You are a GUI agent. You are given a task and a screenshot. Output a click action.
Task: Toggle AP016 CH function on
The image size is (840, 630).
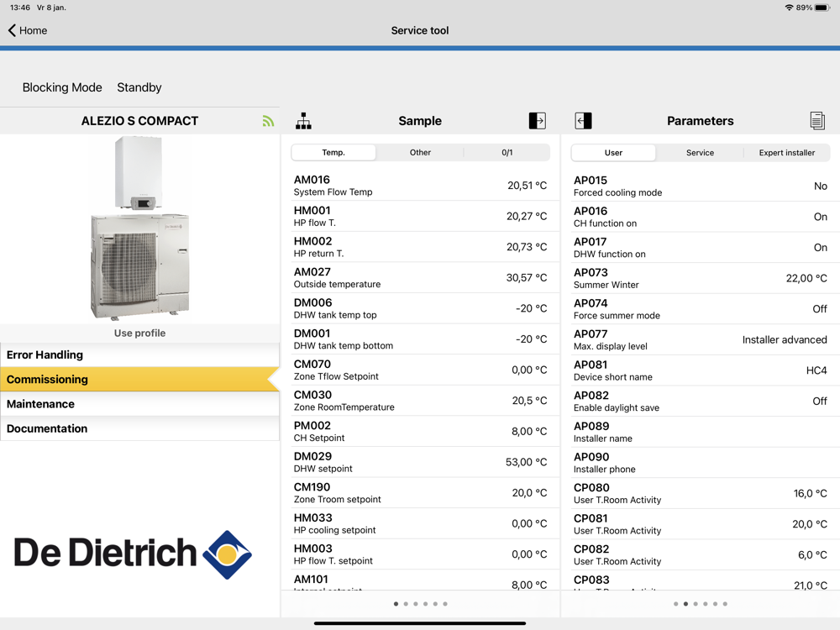coord(820,217)
